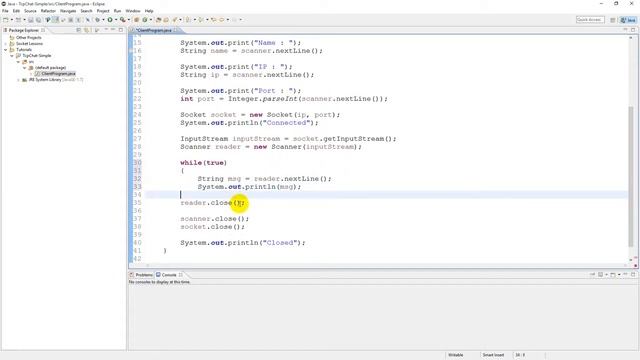This screenshot has width=640, height=360.
Task: Click the New Java Class icon
Action: [145, 20]
